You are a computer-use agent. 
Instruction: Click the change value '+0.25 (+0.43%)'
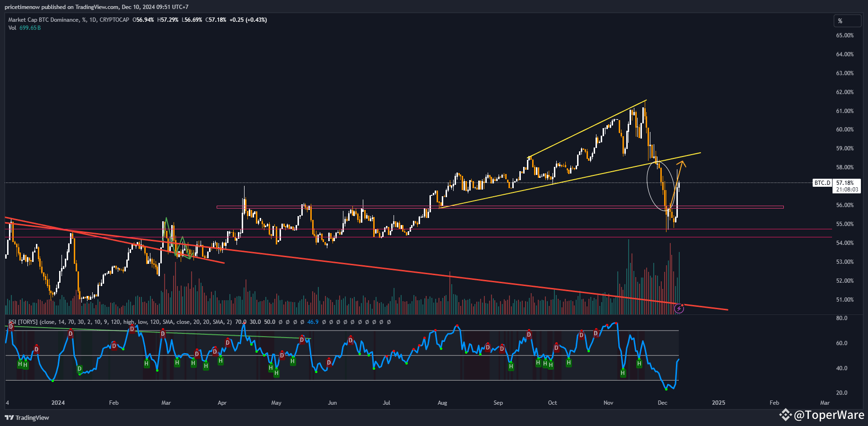point(248,20)
